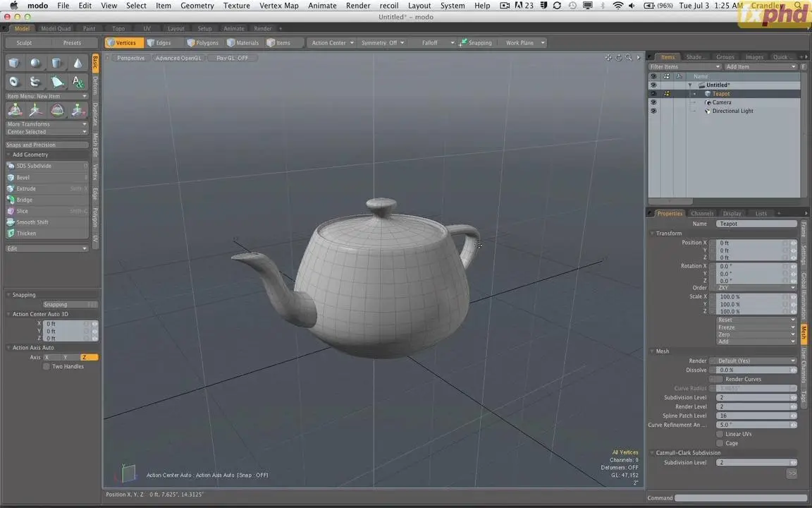Select the Text tool icon
Viewport: 812px width, 508px height.
[x=78, y=82]
